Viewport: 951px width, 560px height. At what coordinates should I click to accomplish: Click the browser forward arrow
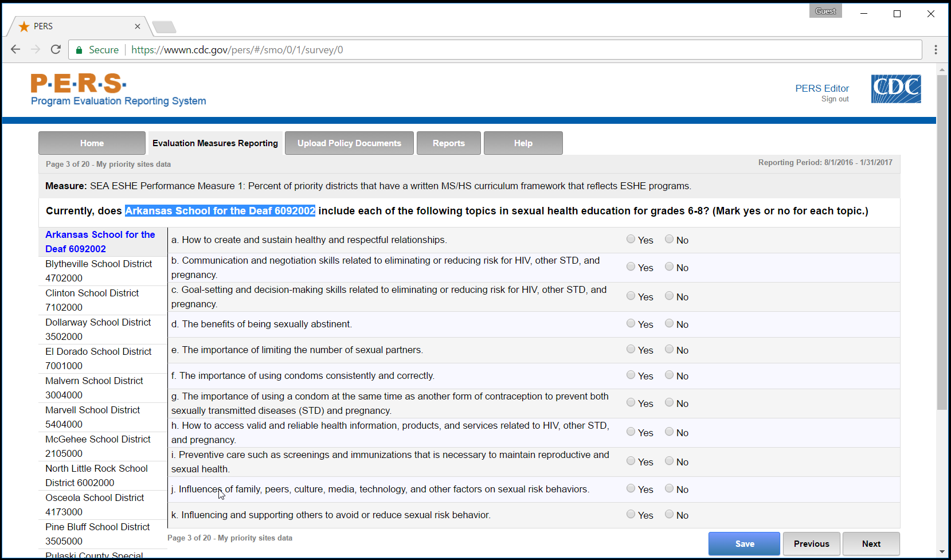click(36, 50)
